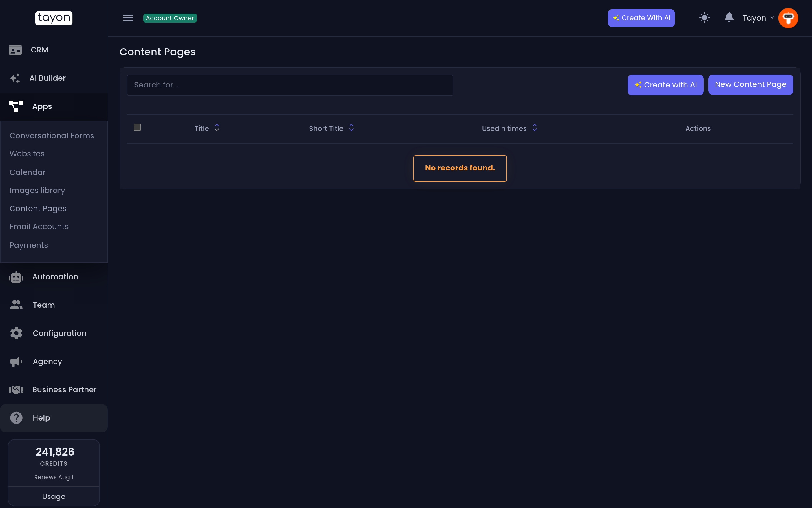812x508 pixels.
Task: Click Create with AI beside search
Action: click(665, 85)
